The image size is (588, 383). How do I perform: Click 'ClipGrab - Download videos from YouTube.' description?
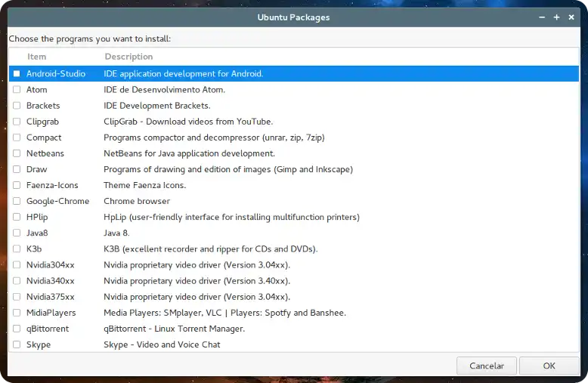coord(188,122)
